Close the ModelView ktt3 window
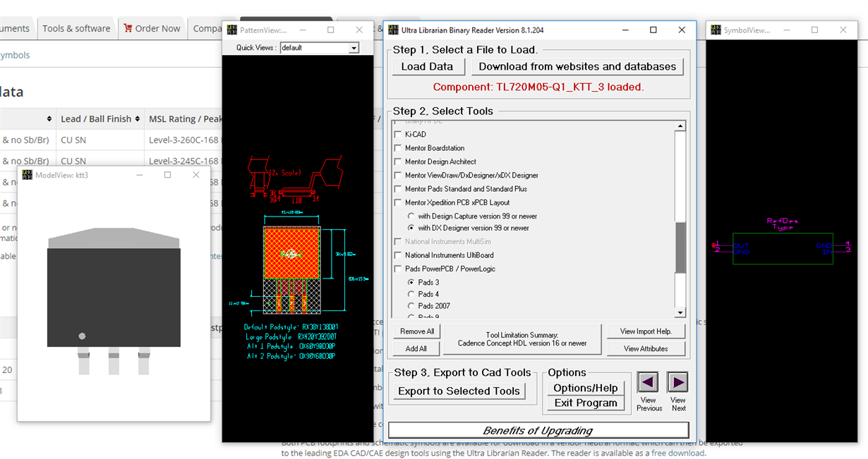 [x=195, y=175]
